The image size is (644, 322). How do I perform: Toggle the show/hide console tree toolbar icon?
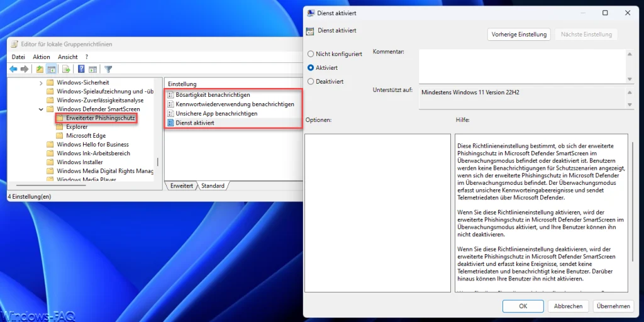52,69
